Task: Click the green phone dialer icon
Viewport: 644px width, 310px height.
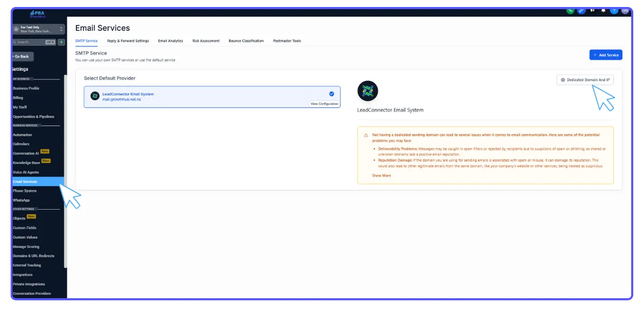Action: pyautogui.click(x=571, y=11)
